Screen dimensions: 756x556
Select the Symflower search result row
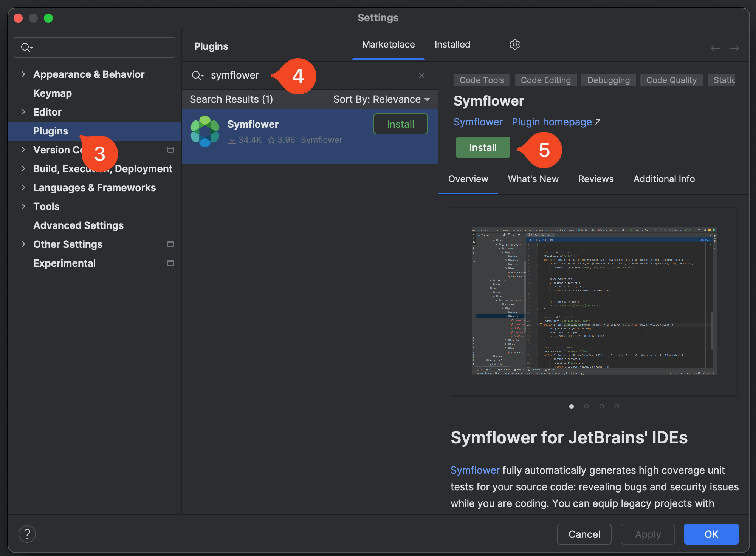tap(310, 136)
